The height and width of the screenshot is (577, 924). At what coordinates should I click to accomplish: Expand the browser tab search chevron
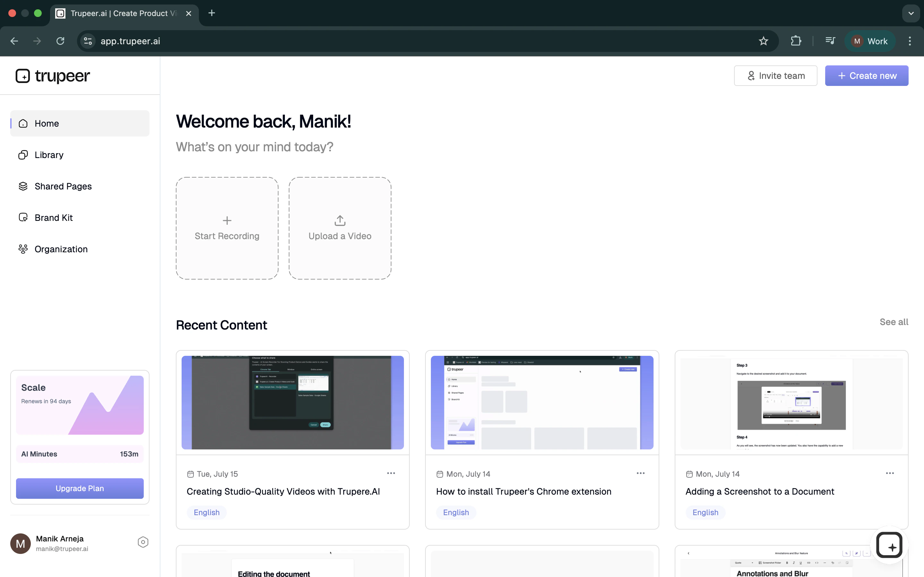pyautogui.click(x=911, y=13)
